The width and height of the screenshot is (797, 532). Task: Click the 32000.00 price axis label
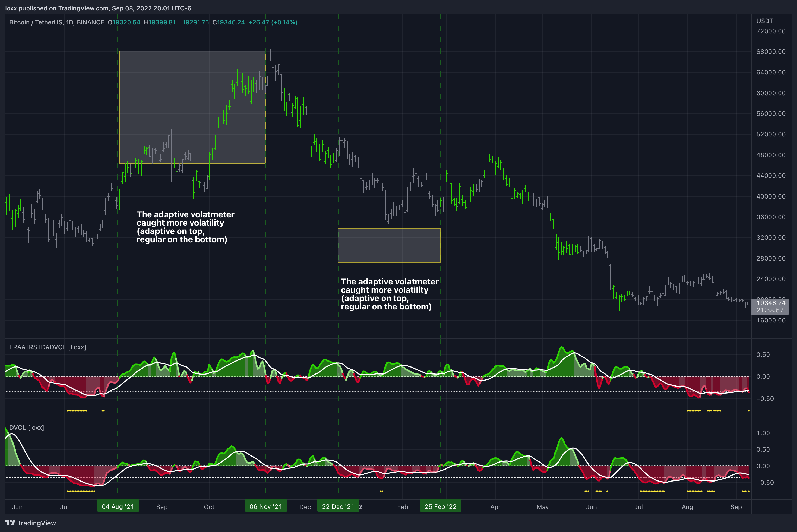[771, 237]
